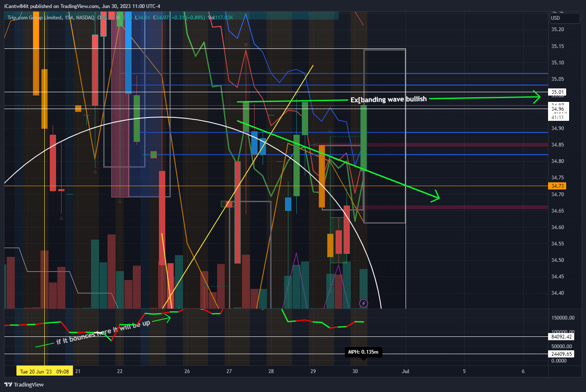586x392 pixels.
Task: Click the 24409.65 volume level label
Action: click(562, 354)
